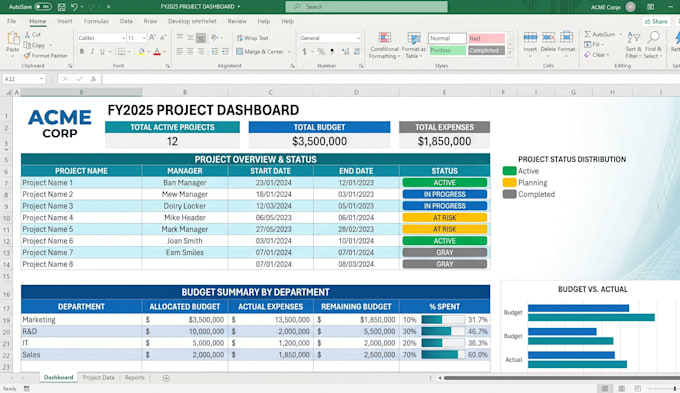The width and height of the screenshot is (680, 393).
Task: Click in the formula bar
Action: [x=390, y=79]
